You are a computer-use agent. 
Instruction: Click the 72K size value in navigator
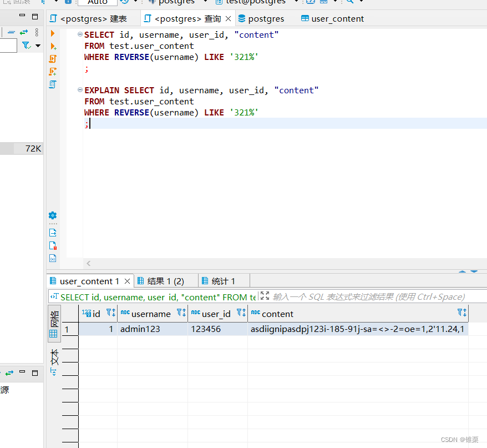click(x=33, y=149)
